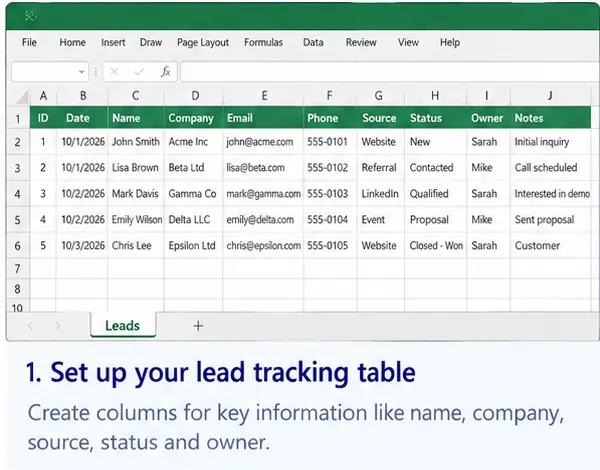
Task: Select the Epsilon Ltd cell
Action: 194,245
